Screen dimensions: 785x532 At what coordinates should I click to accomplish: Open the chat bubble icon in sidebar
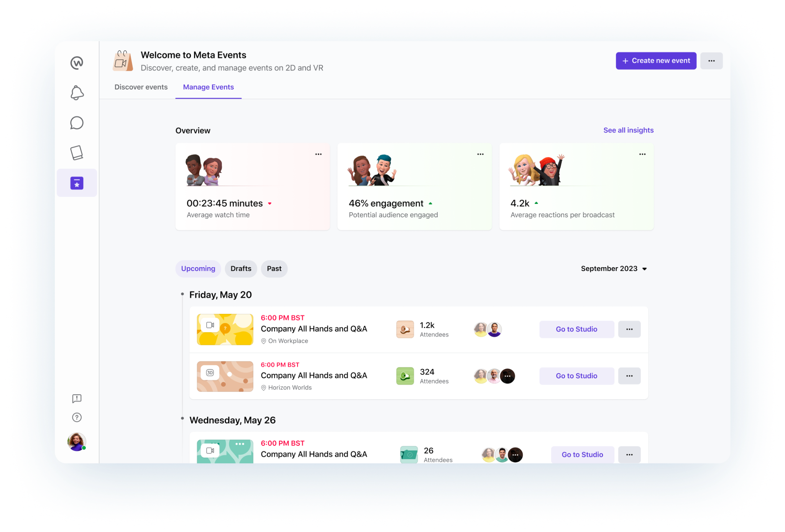click(77, 123)
